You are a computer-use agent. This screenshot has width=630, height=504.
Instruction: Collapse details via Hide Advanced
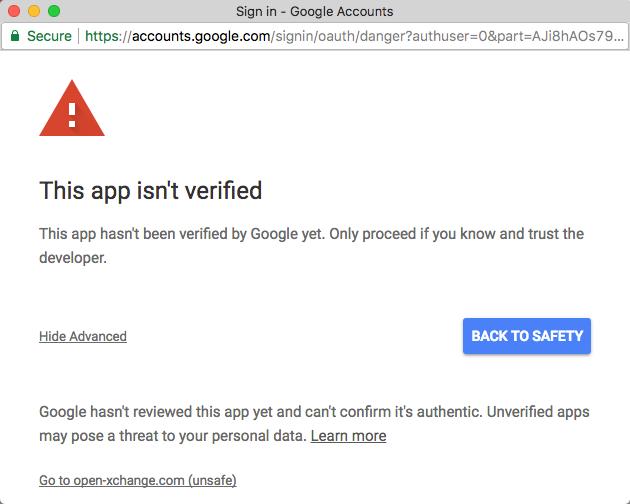pyautogui.click(x=83, y=336)
